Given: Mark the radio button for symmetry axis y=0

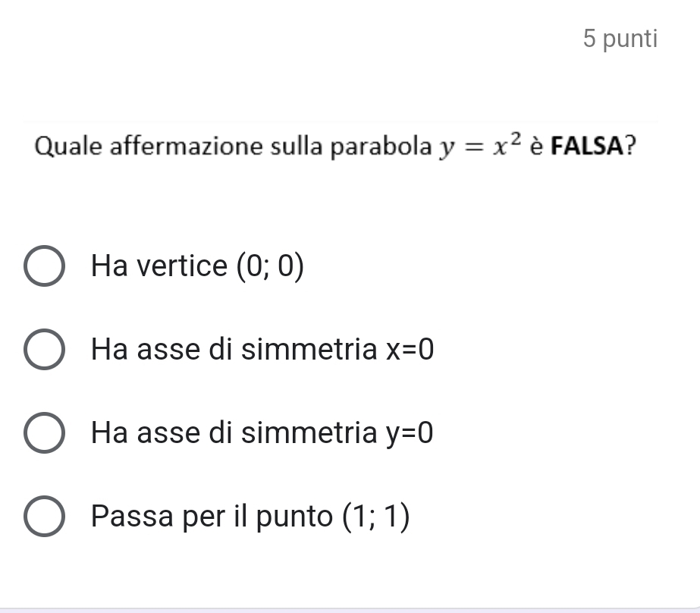Looking at the screenshot, I should [45, 434].
